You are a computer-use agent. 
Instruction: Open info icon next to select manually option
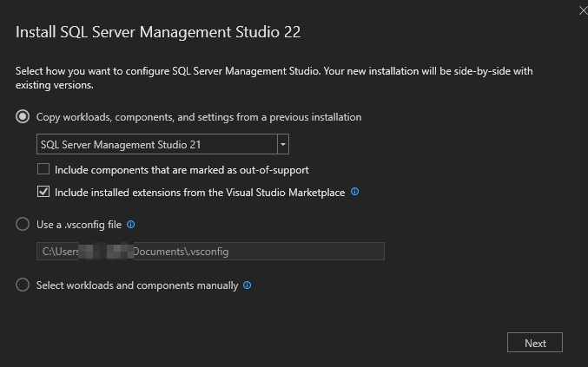[248, 285]
